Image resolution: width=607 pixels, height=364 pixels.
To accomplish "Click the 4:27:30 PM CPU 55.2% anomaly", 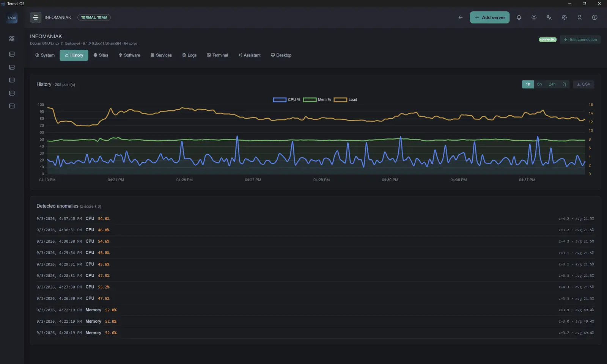I will [x=315, y=287].
